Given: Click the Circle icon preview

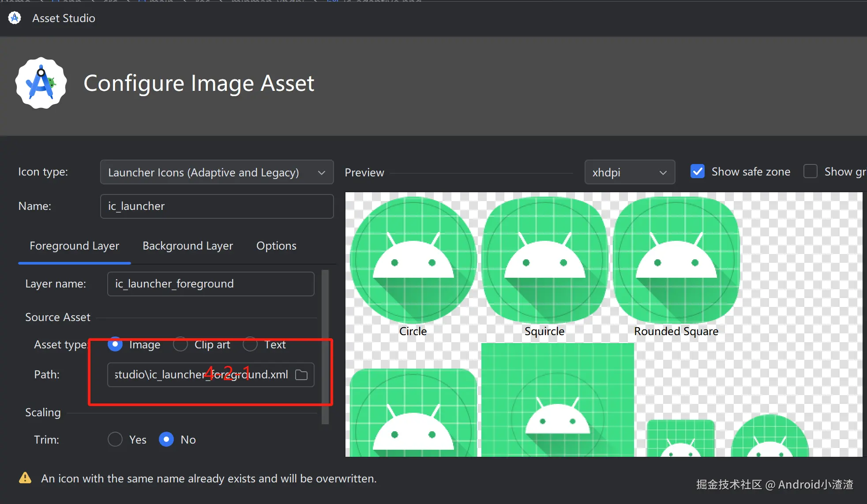Looking at the screenshot, I should tap(413, 260).
